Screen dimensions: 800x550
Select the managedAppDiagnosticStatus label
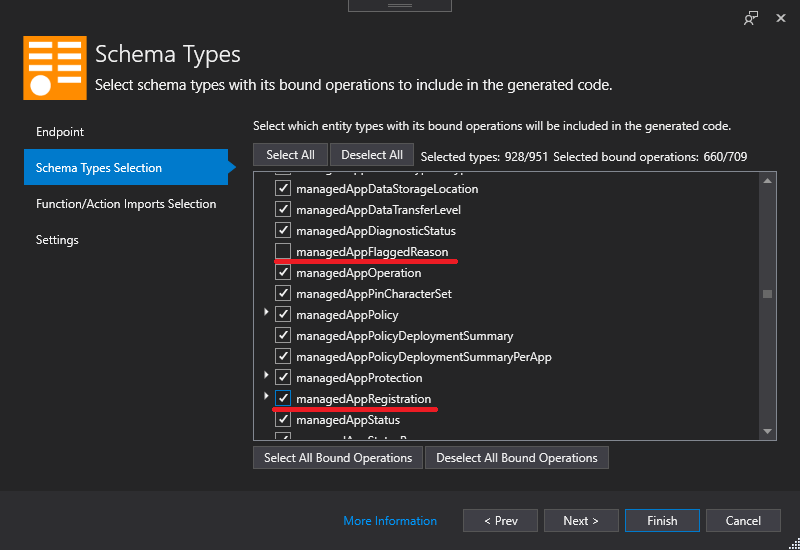[376, 231]
